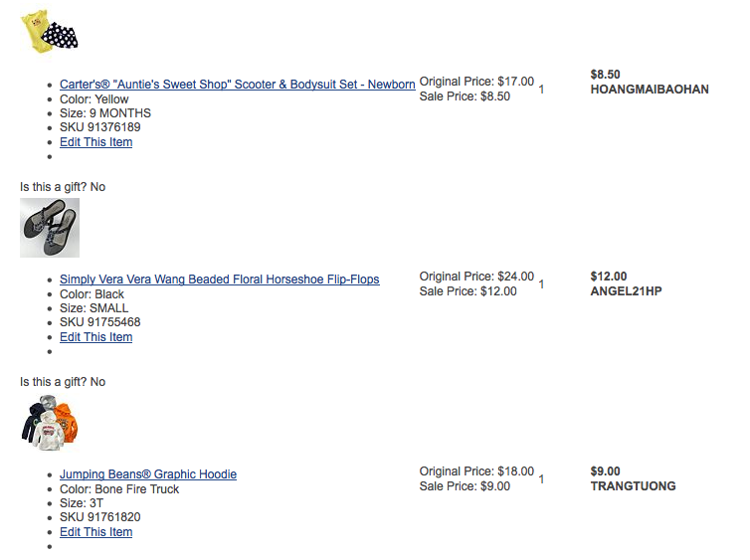Click Original Price $24.00 text
750x560 pixels.
pyautogui.click(x=476, y=277)
